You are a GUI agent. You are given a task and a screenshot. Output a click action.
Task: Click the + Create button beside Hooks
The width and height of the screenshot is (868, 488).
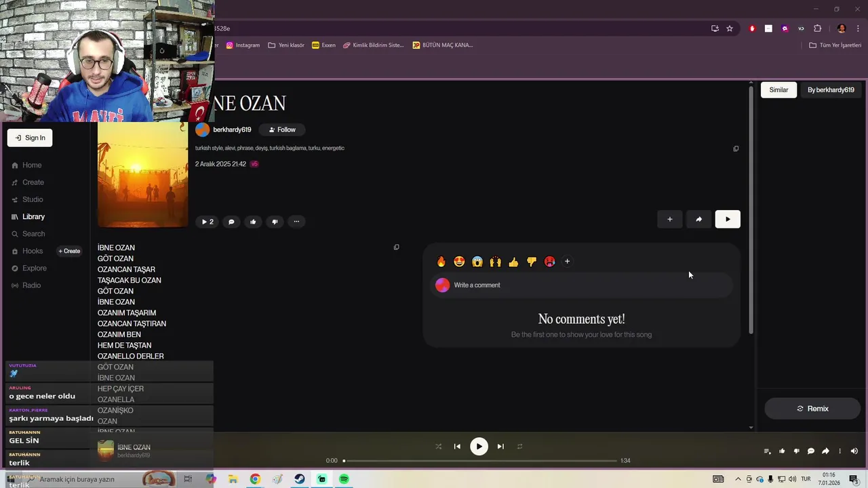pos(69,251)
